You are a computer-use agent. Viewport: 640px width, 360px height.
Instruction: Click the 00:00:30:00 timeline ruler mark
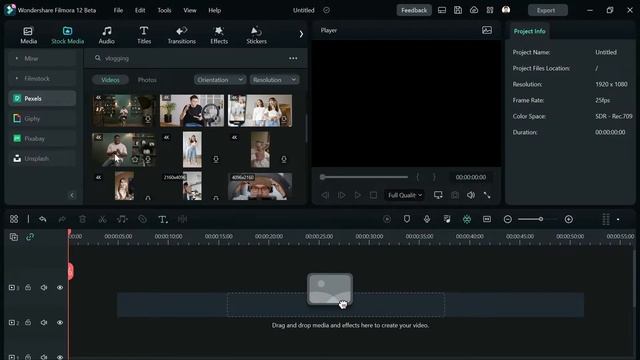pos(369,236)
